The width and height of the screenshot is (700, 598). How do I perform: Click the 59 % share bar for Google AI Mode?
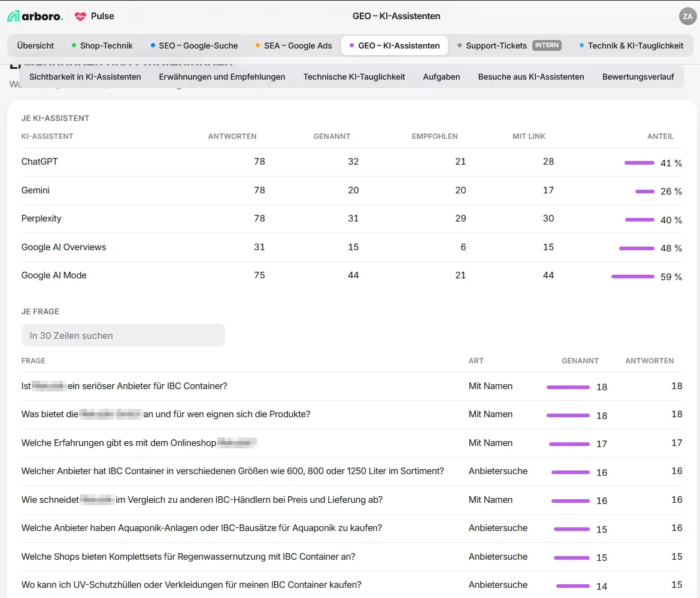632,277
